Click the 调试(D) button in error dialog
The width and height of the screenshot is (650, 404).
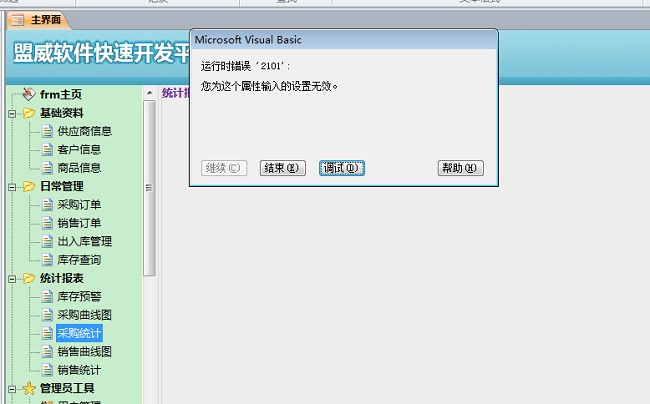click(342, 168)
